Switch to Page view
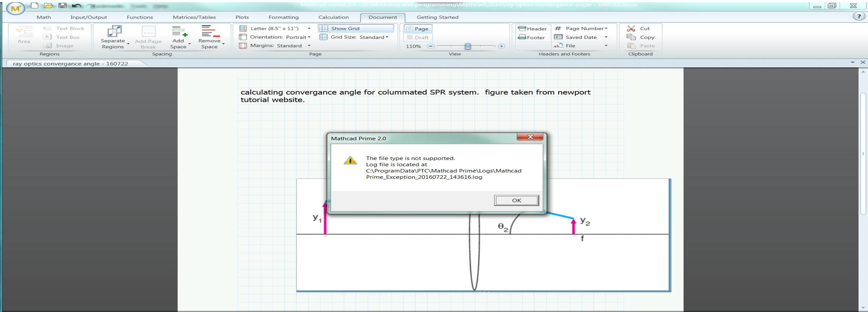868x312 pixels. coord(418,29)
